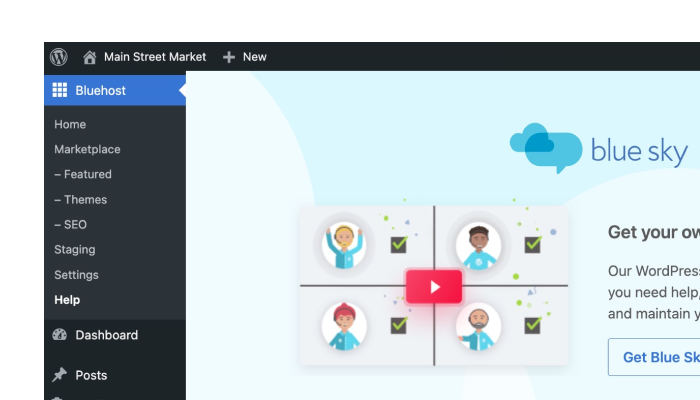Open the Staging menu item
Viewport: 700px width, 400px height.
[75, 250]
